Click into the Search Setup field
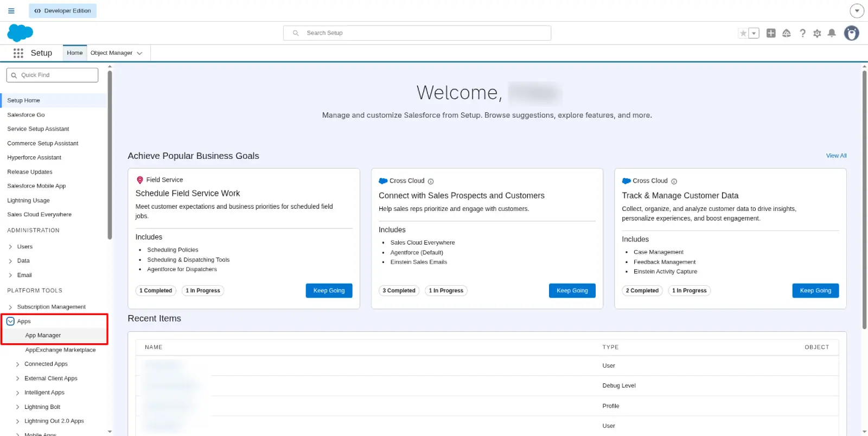The image size is (868, 436). [417, 33]
